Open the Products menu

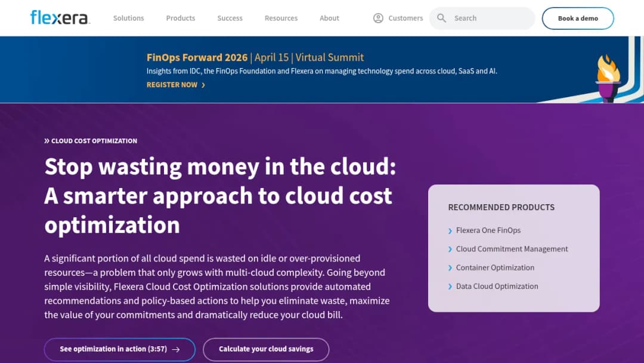180,18
